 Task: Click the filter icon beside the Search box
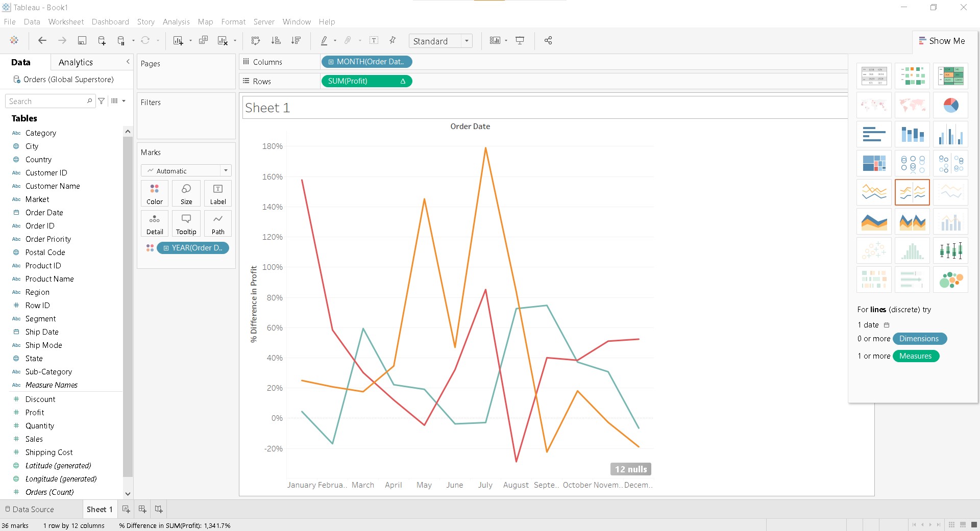pos(102,101)
